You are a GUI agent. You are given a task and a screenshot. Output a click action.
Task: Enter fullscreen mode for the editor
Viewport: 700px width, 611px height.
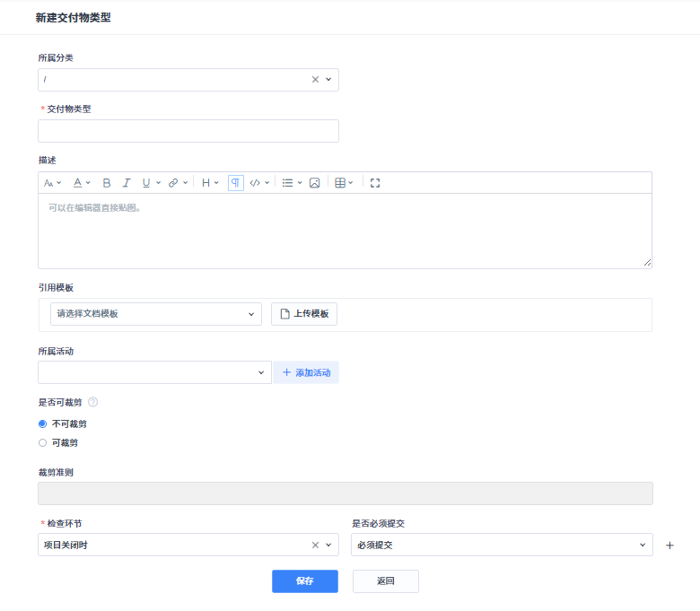pos(375,183)
